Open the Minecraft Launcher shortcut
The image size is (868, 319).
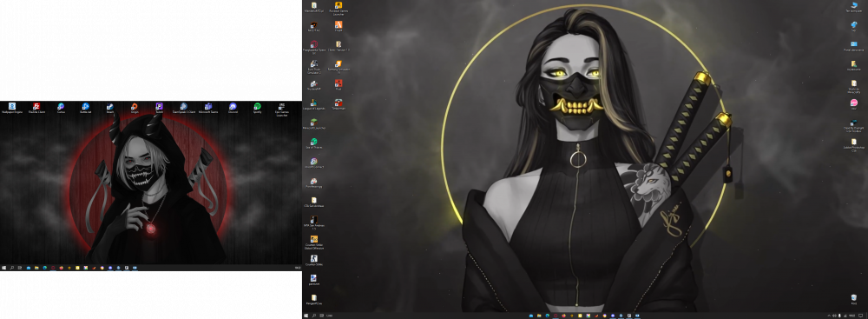(x=314, y=123)
